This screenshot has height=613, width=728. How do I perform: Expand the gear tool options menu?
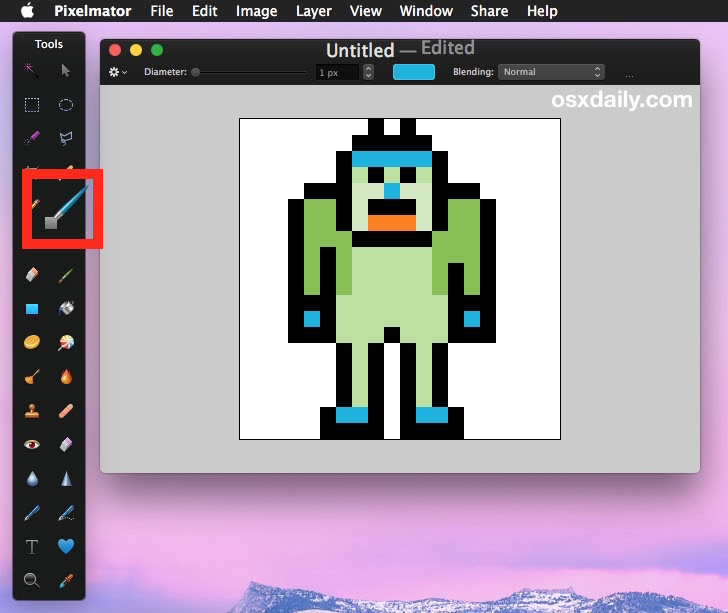click(117, 72)
